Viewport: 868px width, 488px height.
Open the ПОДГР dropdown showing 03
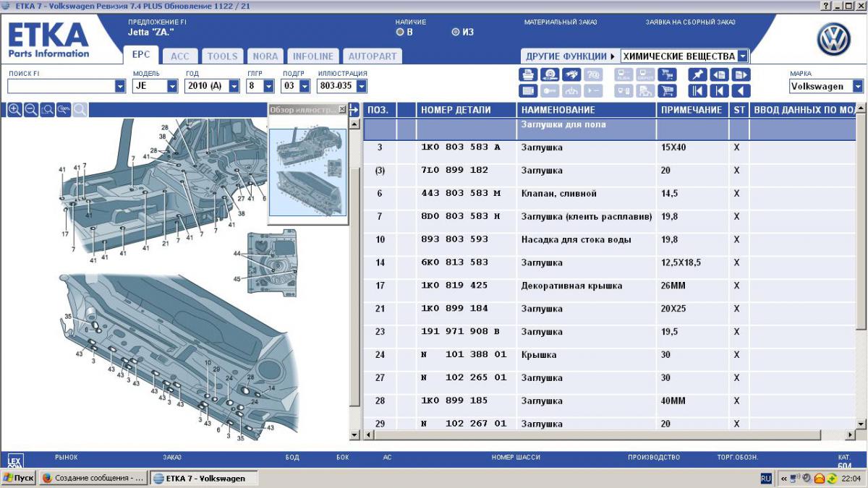pos(303,86)
